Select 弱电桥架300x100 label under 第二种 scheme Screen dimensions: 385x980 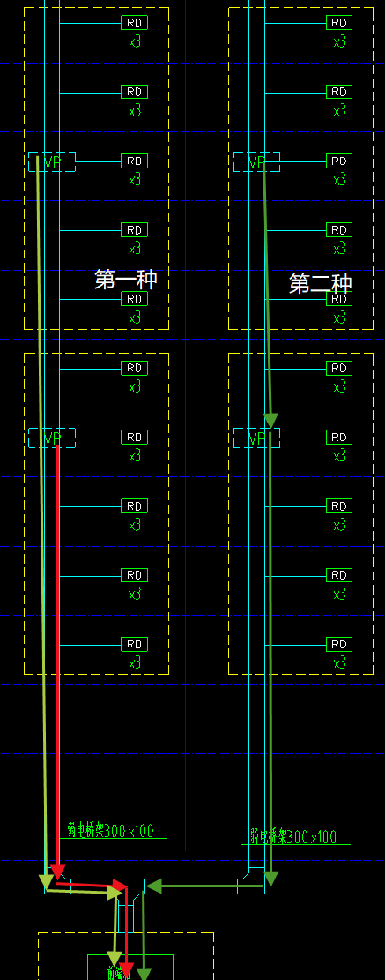point(293,837)
